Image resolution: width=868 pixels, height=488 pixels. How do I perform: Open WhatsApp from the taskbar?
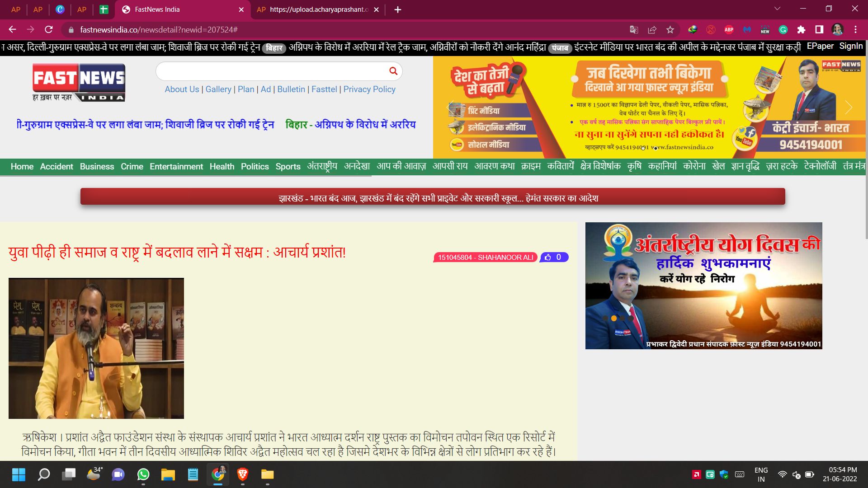pos(143,474)
